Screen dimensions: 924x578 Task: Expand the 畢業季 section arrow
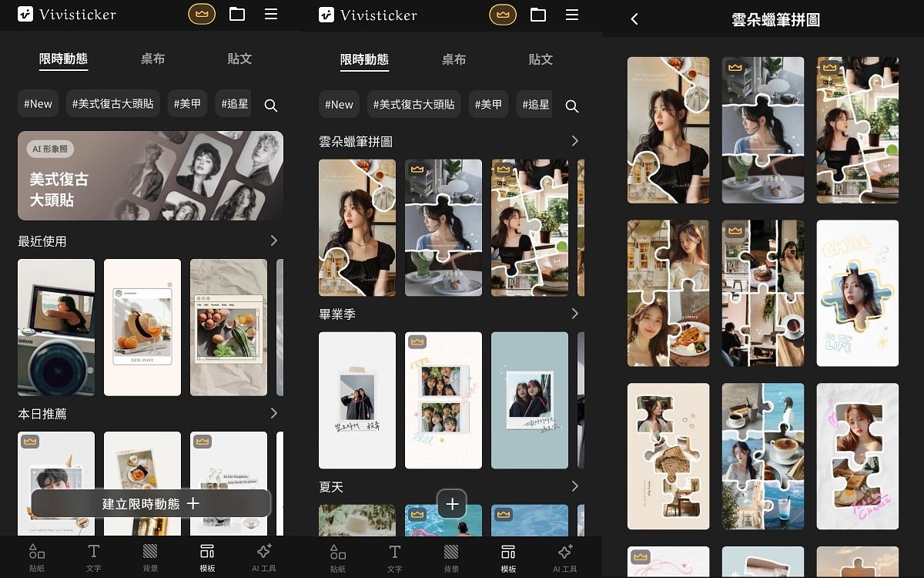[574, 314]
